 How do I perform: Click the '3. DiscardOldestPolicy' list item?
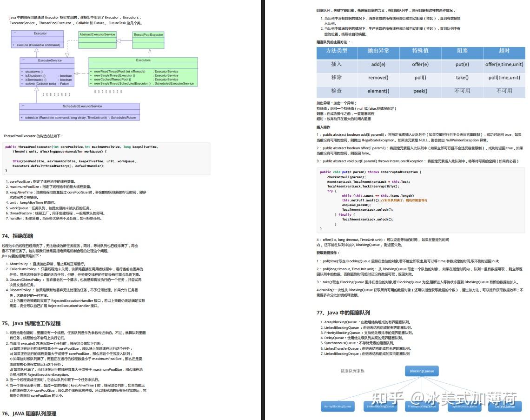click(73, 282)
